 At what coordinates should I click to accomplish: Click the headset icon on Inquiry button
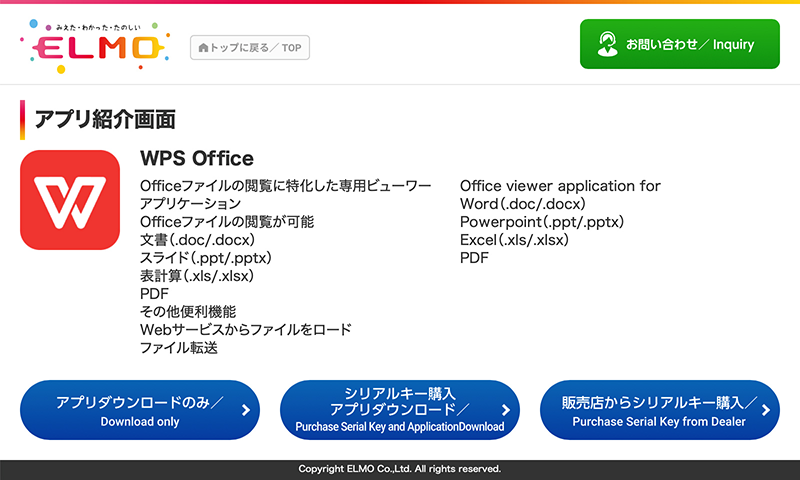pyautogui.click(x=606, y=44)
